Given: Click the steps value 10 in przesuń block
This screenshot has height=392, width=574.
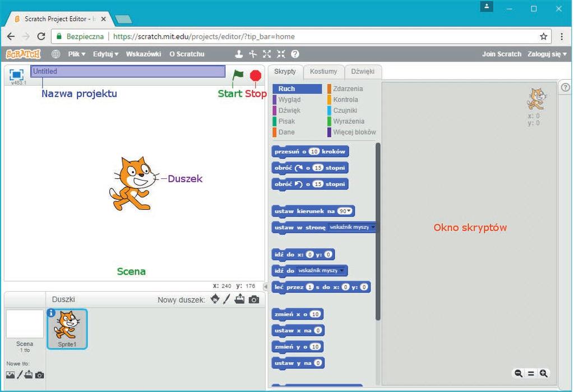Looking at the screenshot, I should [x=314, y=151].
